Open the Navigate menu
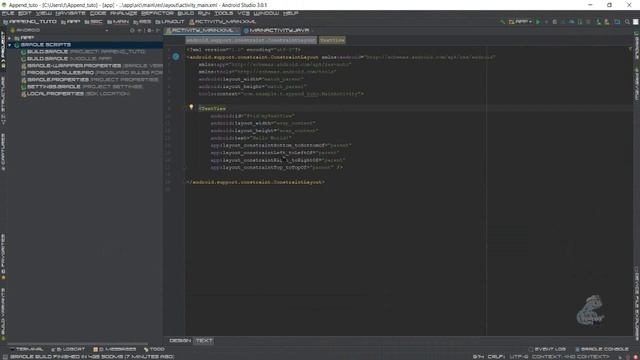This screenshot has width=640, height=360. pos(71,13)
